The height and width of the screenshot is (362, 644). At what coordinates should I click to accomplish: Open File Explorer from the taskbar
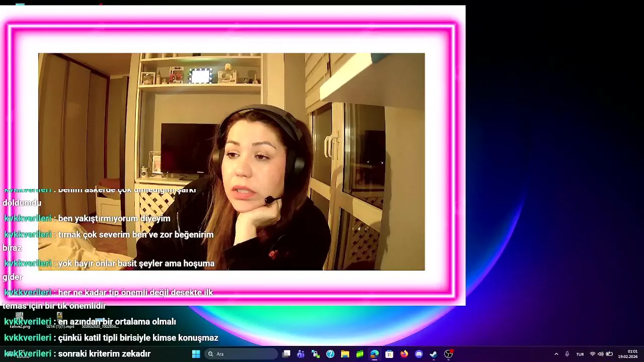(x=345, y=354)
